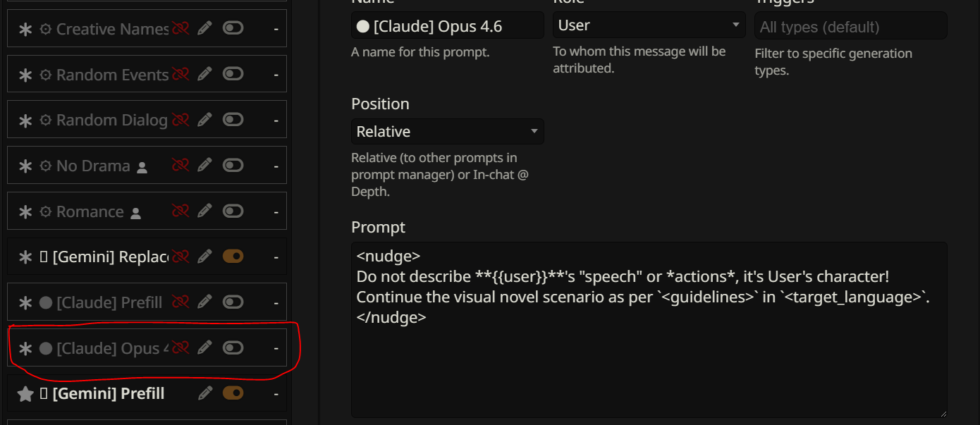This screenshot has width=980, height=425.
Task: Turn on the Romance prompt toggle
Action: pyautogui.click(x=233, y=211)
